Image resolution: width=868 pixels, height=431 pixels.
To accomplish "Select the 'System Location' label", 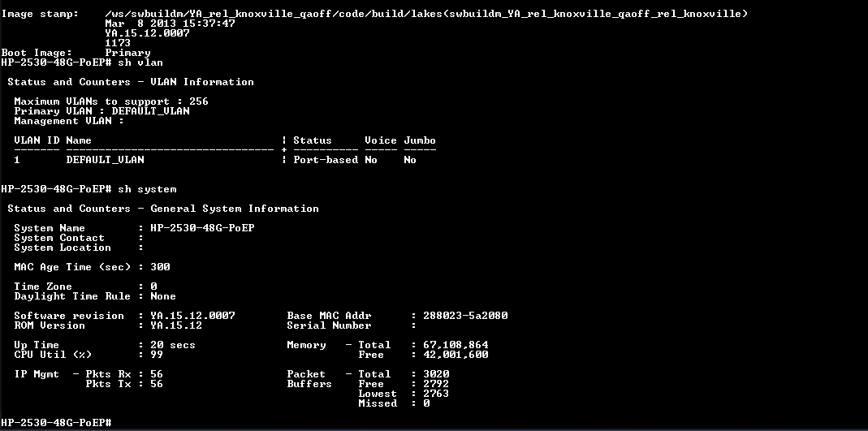I will click(63, 248).
